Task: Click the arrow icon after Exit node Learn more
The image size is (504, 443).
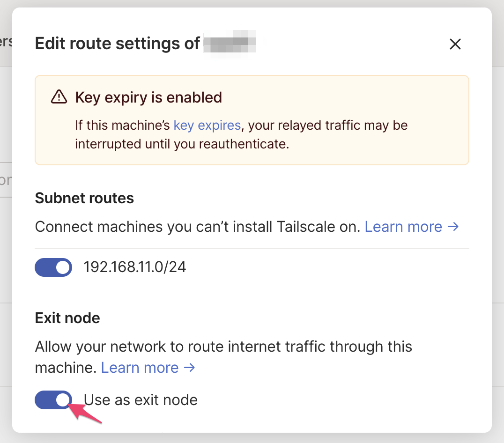Action: 190,368
